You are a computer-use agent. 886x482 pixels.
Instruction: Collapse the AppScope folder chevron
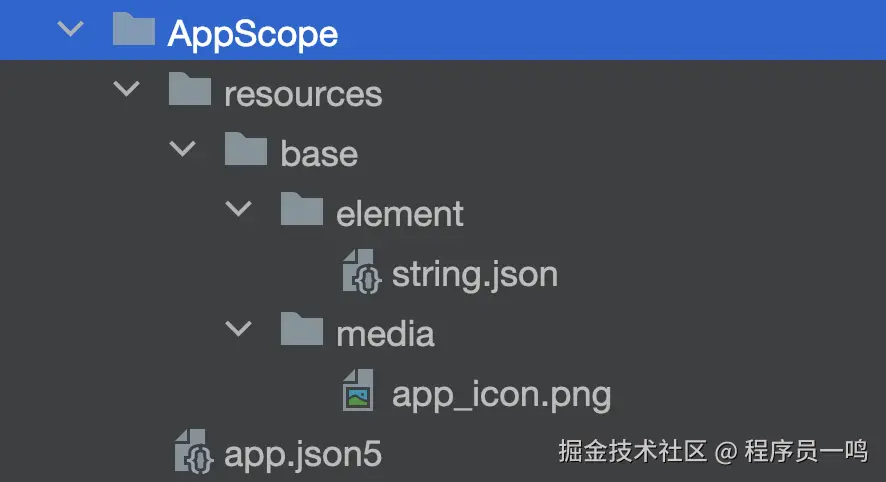[71, 30]
